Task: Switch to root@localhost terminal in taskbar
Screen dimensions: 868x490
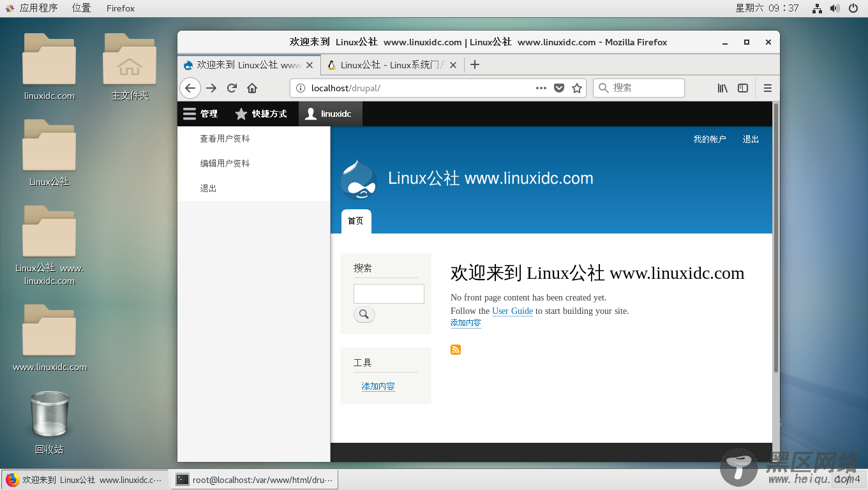Action: point(254,480)
